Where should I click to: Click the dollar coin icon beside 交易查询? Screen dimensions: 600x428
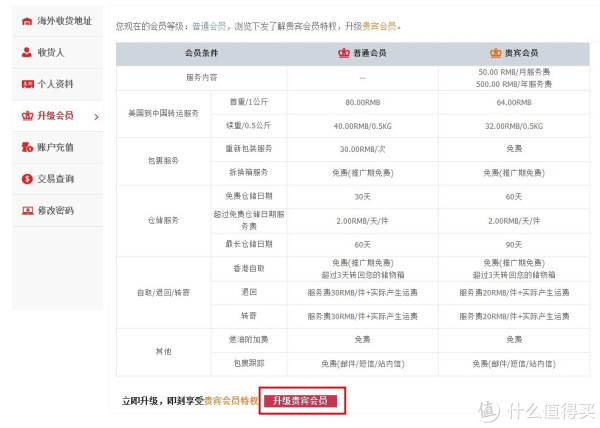pyautogui.click(x=27, y=179)
